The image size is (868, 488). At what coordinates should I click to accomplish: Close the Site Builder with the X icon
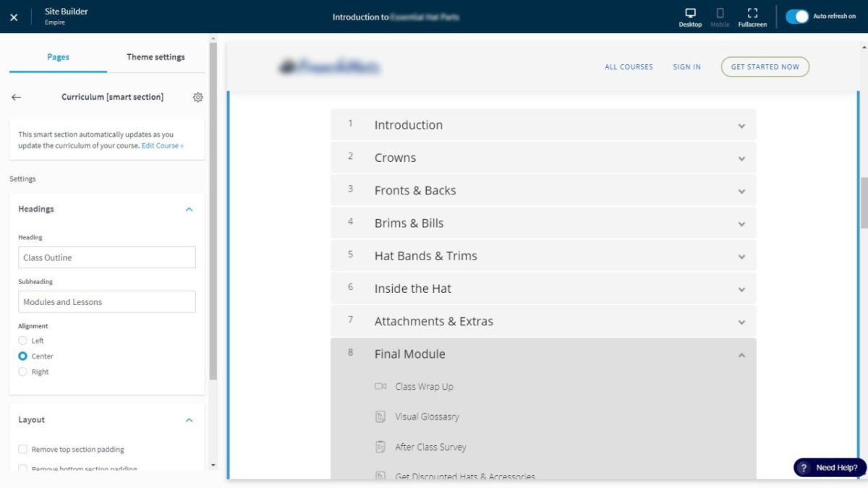(14, 17)
